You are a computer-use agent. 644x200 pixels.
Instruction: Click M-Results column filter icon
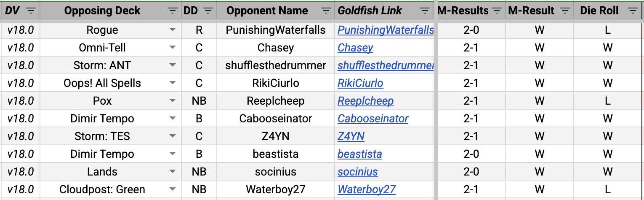click(x=497, y=11)
